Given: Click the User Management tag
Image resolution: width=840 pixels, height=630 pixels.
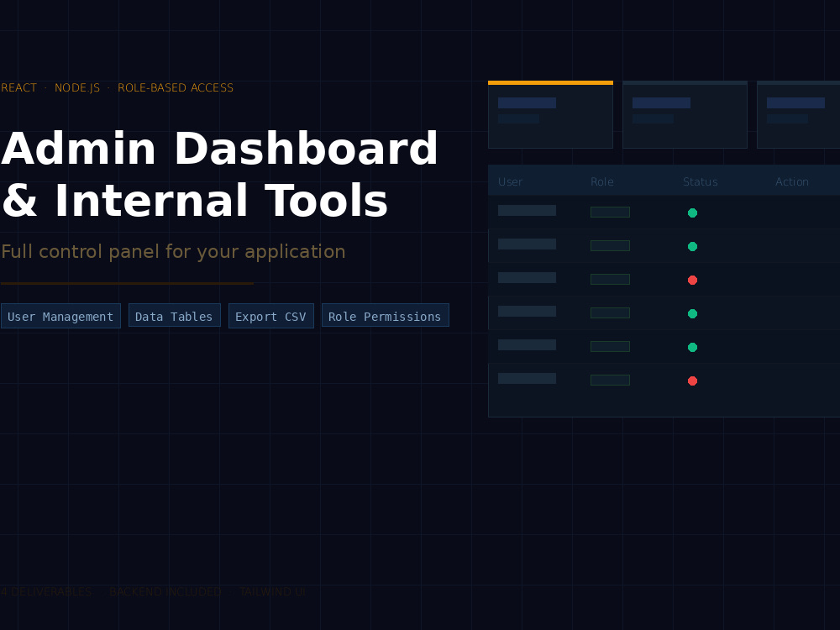Looking at the screenshot, I should [x=60, y=316].
